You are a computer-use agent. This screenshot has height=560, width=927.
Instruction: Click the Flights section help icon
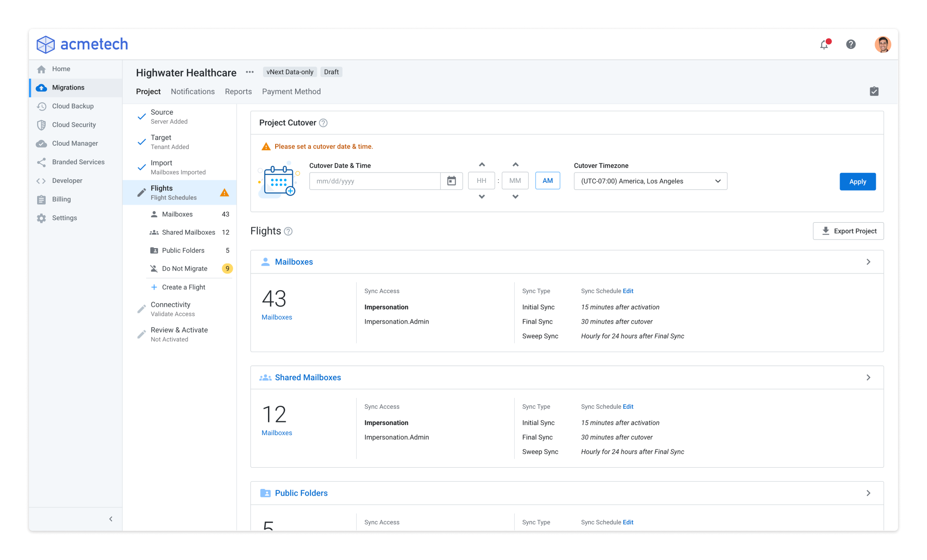(x=288, y=231)
